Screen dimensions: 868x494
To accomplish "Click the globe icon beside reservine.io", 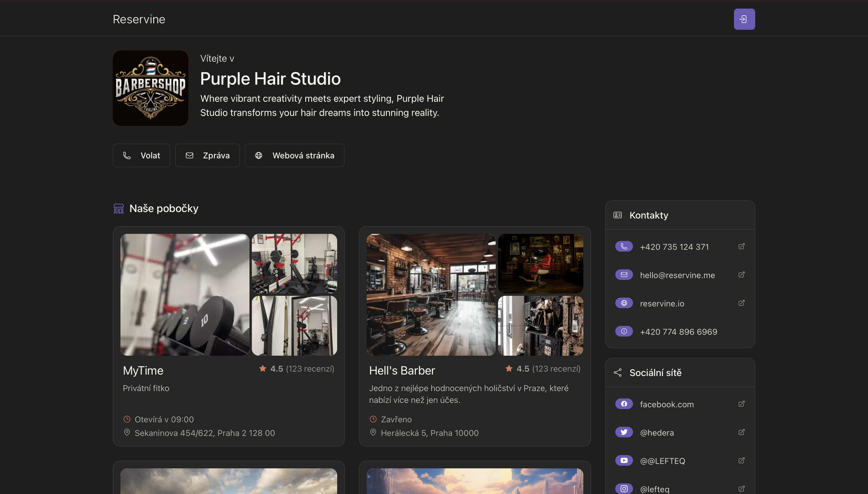I will [x=624, y=303].
